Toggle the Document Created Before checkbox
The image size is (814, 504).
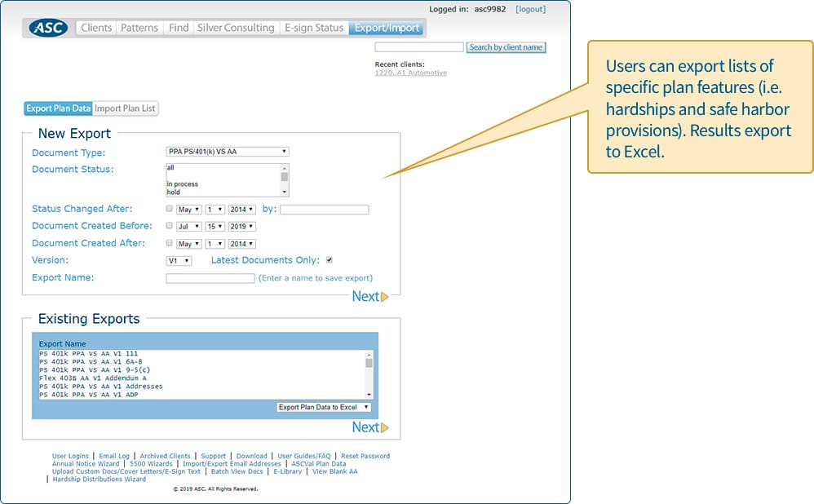(170, 226)
